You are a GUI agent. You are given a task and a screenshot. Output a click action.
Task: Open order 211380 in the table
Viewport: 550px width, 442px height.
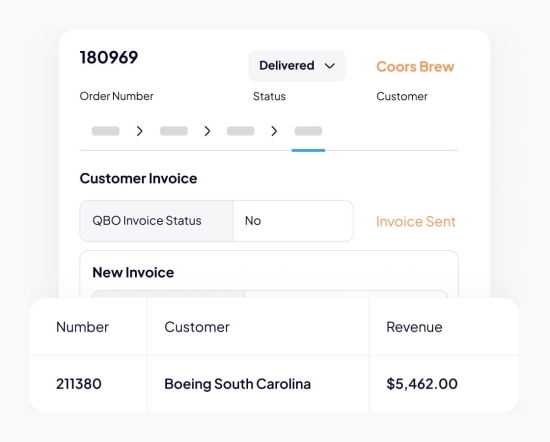pyautogui.click(x=79, y=384)
